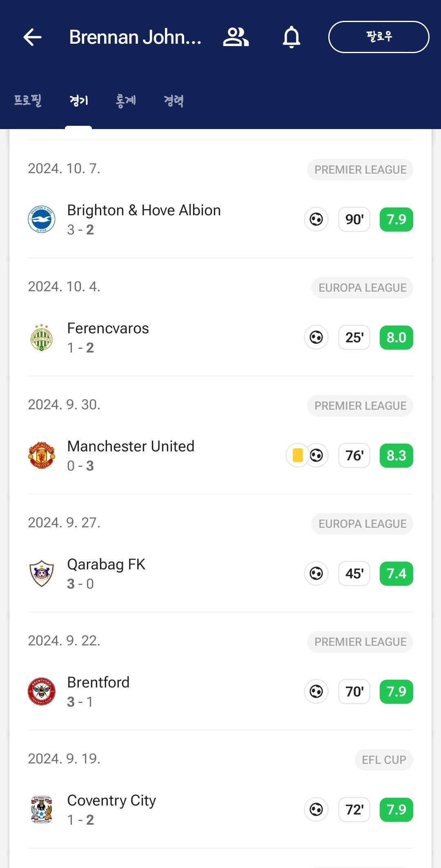Tap the Brighton & Hove Albion club crest
This screenshot has width=441, height=868.
(41, 219)
